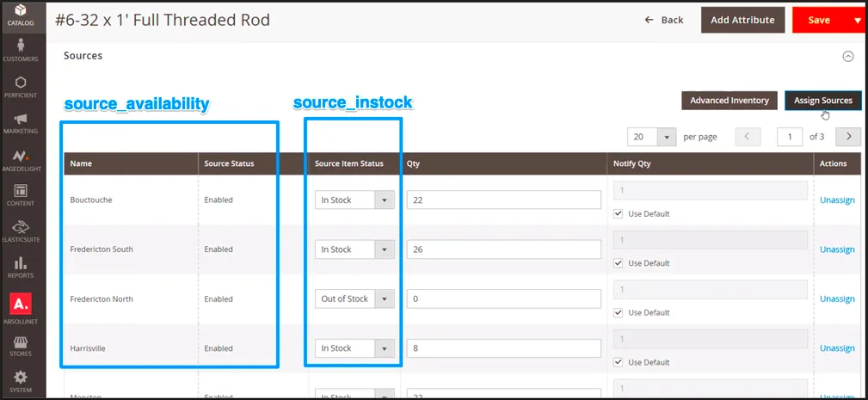Viewport: 868px width, 400px height.
Task: Click the Actions column header
Action: (838, 163)
